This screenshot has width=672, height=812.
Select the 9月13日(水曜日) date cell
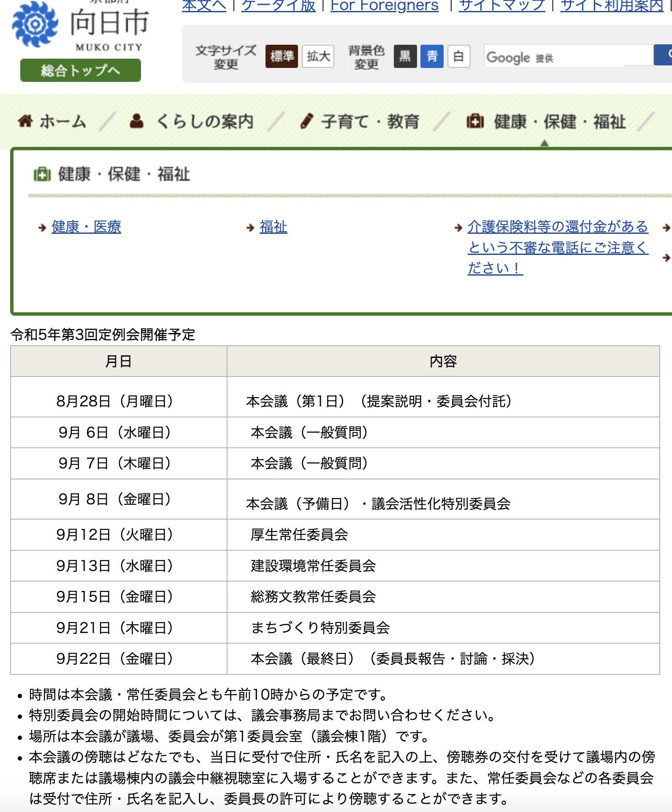point(119,566)
